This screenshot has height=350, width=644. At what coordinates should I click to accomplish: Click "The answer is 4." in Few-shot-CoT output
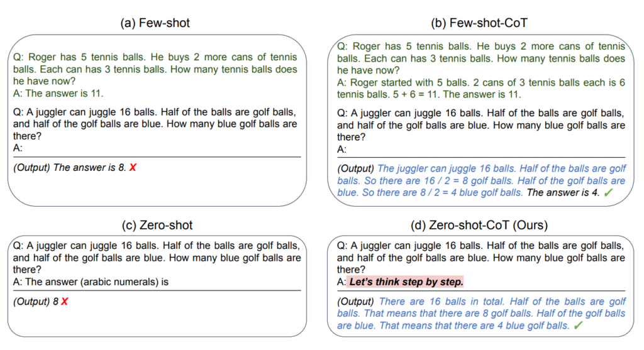click(x=562, y=193)
